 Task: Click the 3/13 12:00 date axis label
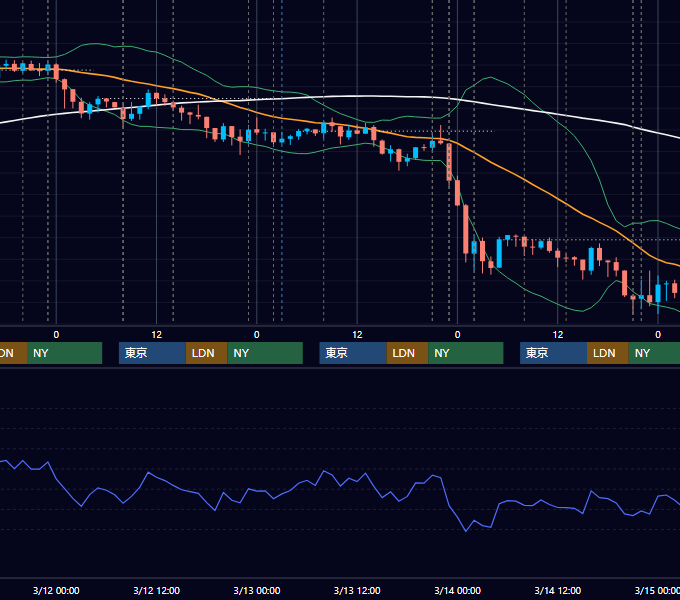pyautogui.click(x=357, y=590)
